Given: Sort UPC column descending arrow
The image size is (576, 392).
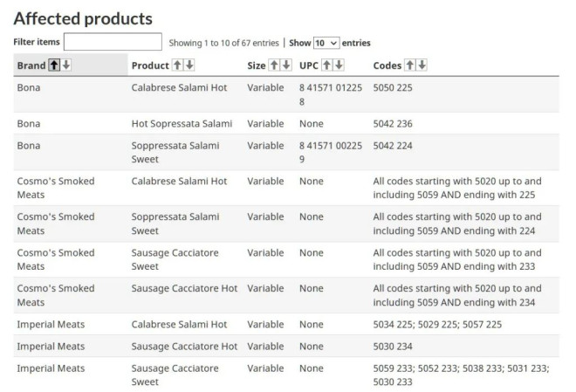Looking at the screenshot, I should [x=339, y=65].
